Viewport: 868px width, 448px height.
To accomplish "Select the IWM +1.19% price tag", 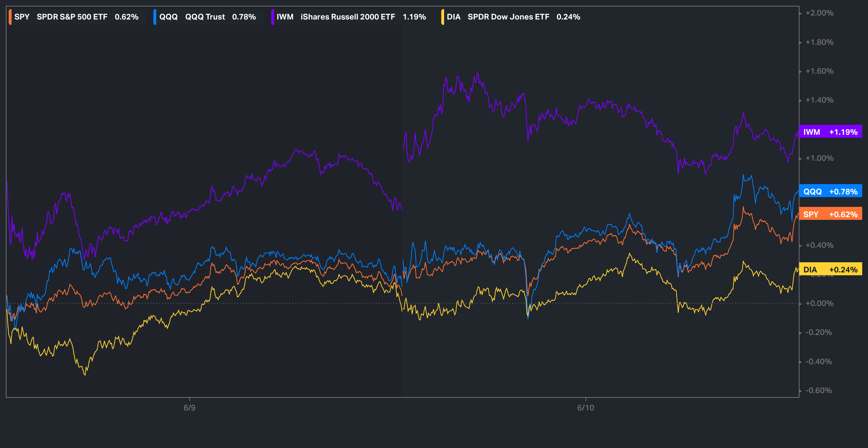I will (x=831, y=132).
